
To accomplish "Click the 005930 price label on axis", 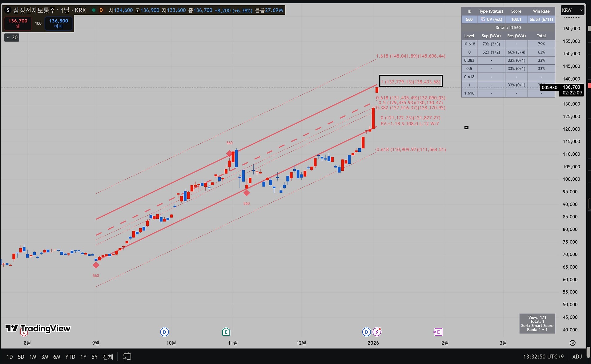I will click(x=549, y=87).
